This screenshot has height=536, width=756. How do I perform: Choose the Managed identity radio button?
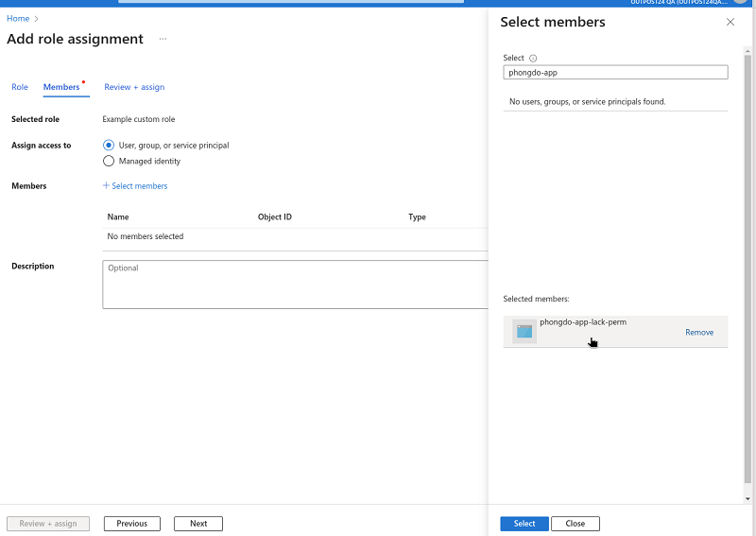(x=109, y=162)
